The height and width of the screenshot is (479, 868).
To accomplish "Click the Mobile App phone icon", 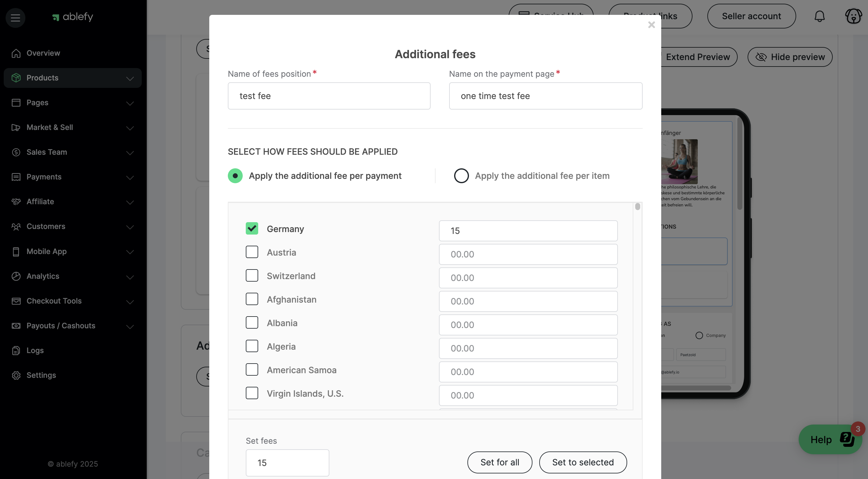I will [x=16, y=252].
